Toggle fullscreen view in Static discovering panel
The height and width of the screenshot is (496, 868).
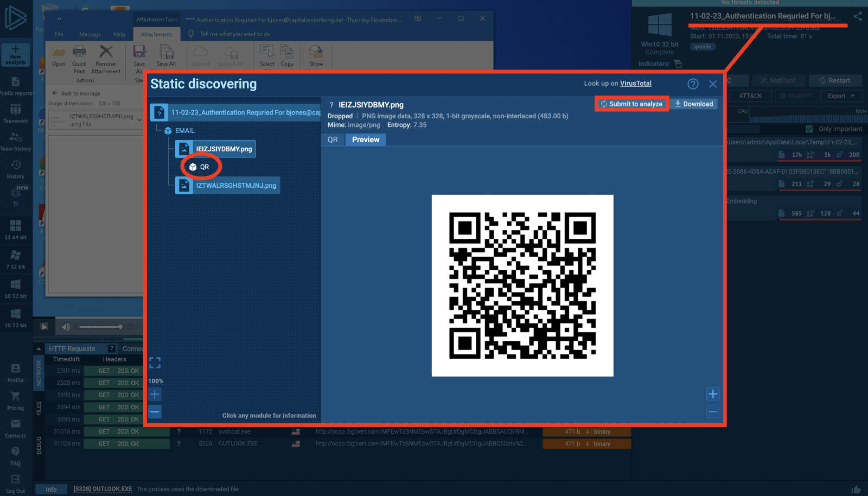[x=155, y=362]
